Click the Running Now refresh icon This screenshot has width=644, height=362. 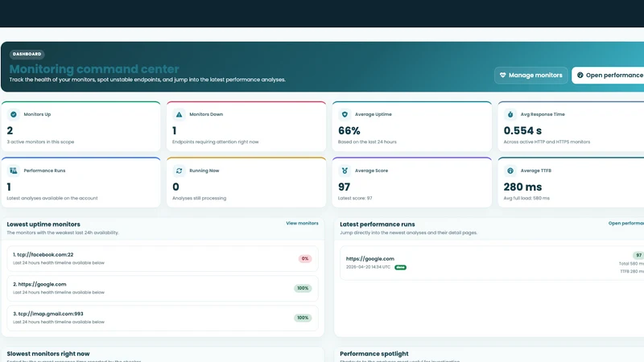179,171
